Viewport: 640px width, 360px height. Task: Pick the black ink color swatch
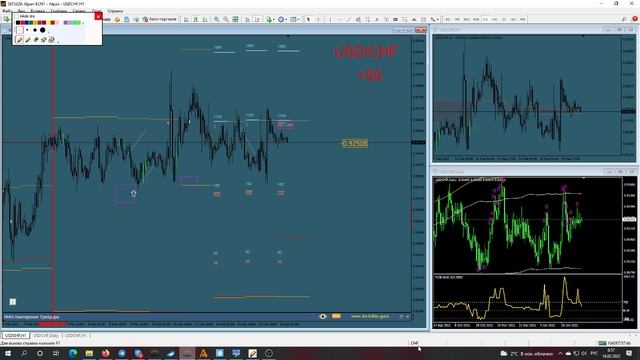(18, 22)
